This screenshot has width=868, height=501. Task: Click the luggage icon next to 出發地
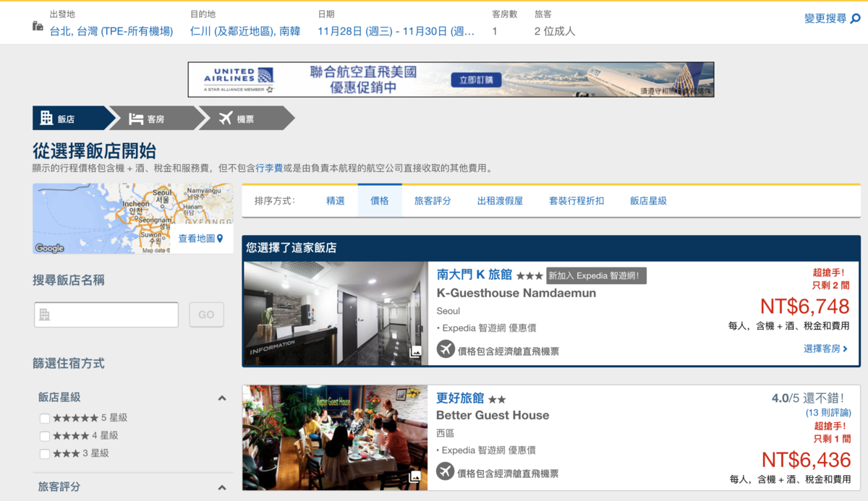click(38, 26)
